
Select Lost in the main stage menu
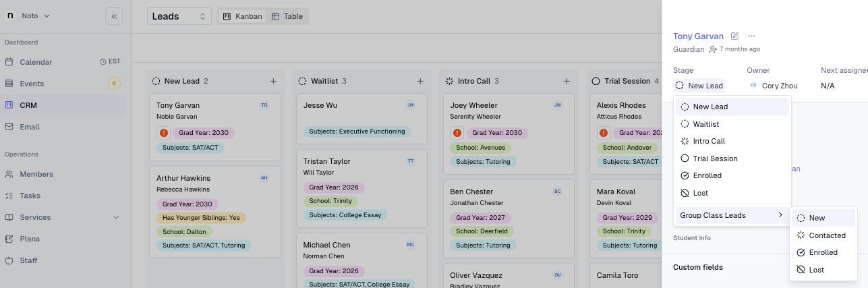[x=732, y=193]
